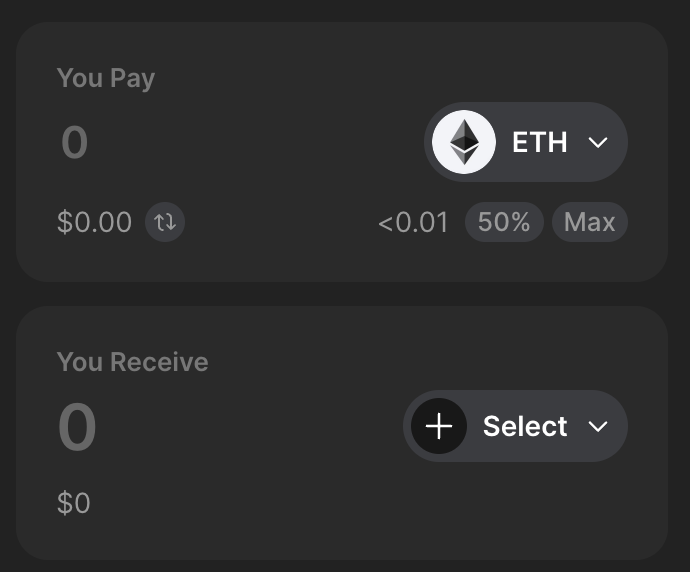690x572 pixels.
Task: Click the plus icon in the Select token pill
Action: tap(439, 426)
